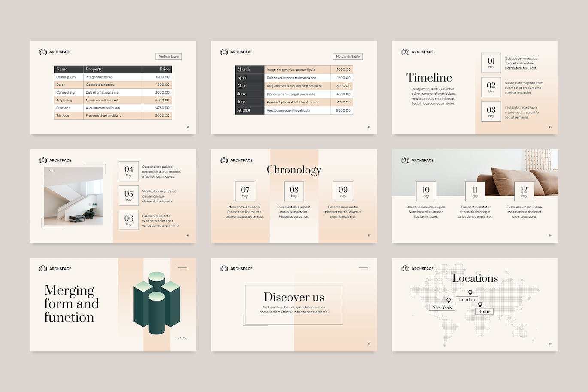
Task: Click the map pin above Rome
Action: 480,304
